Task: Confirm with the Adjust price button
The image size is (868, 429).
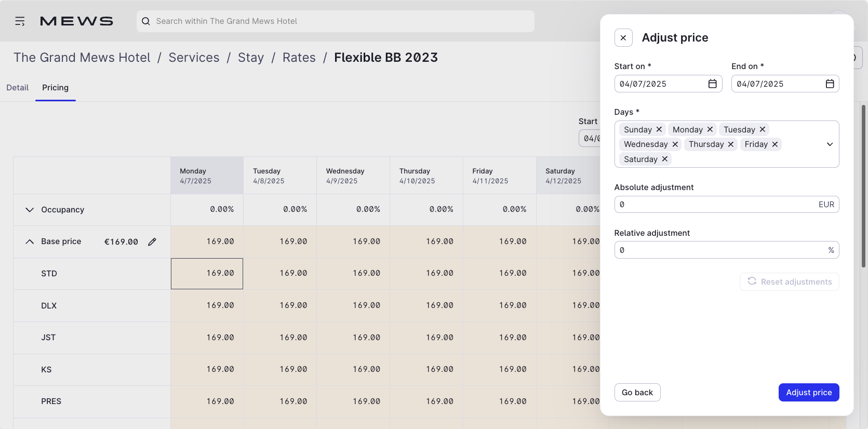Action: click(809, 393)
